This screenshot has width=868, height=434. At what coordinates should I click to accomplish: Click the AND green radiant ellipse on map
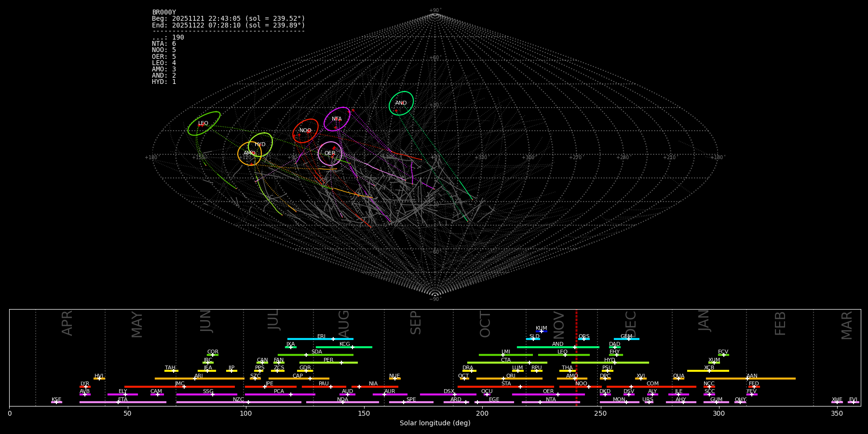coord(401,103)
